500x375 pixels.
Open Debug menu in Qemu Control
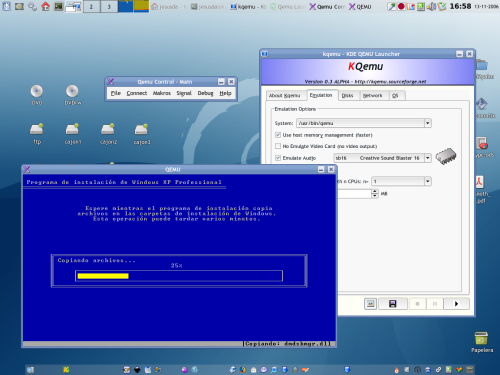pos(205,93)
